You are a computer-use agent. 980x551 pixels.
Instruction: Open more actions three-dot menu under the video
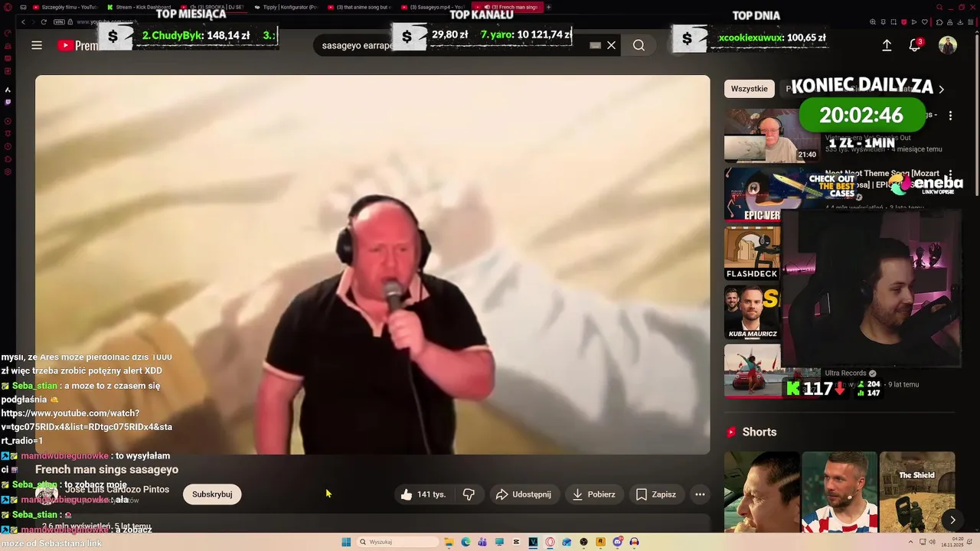pos(700,494)
